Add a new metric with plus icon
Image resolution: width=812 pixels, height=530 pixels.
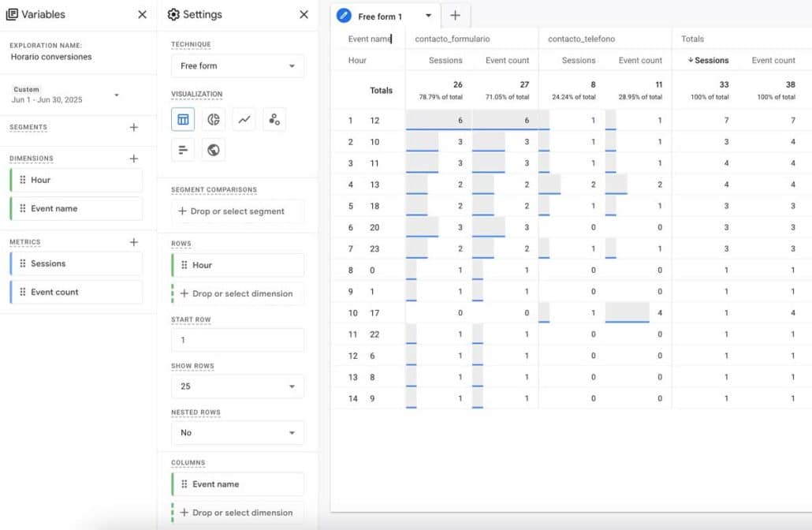133,242
